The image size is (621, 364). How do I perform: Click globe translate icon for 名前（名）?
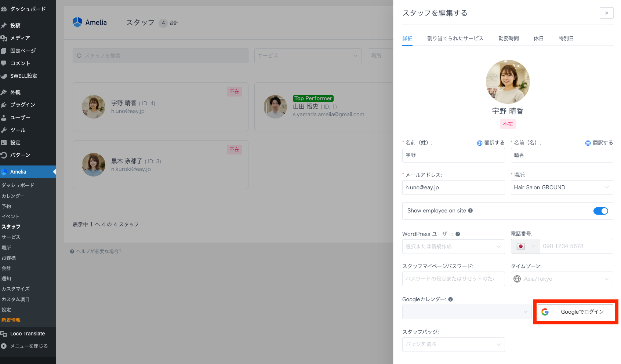click(x=588, y=143)
